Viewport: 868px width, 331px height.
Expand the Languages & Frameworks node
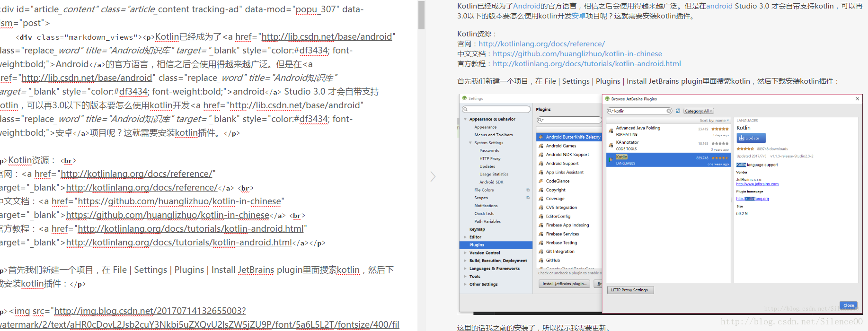pos(465,269)
